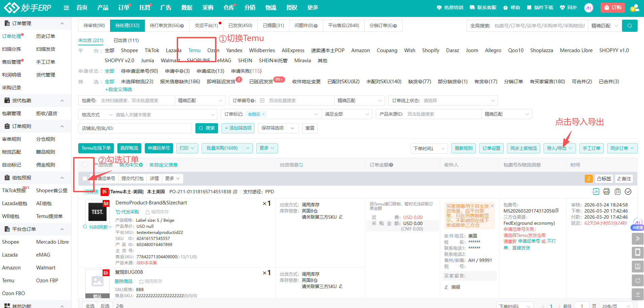Image resolution: width=644 pixels, height=308 pixels.
Task: Open the clipboard log icon on order row
Action: [618, 192]
